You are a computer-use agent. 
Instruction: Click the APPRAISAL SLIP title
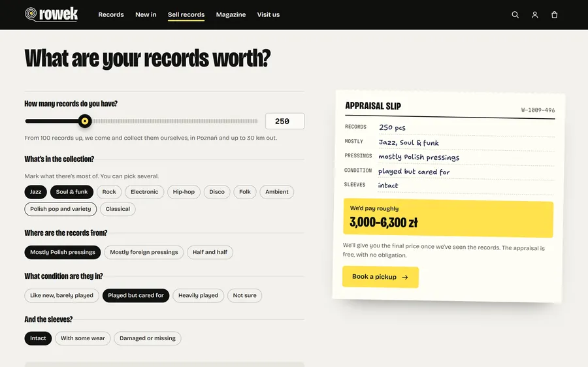pyautogui.click(x=373, y=106)
